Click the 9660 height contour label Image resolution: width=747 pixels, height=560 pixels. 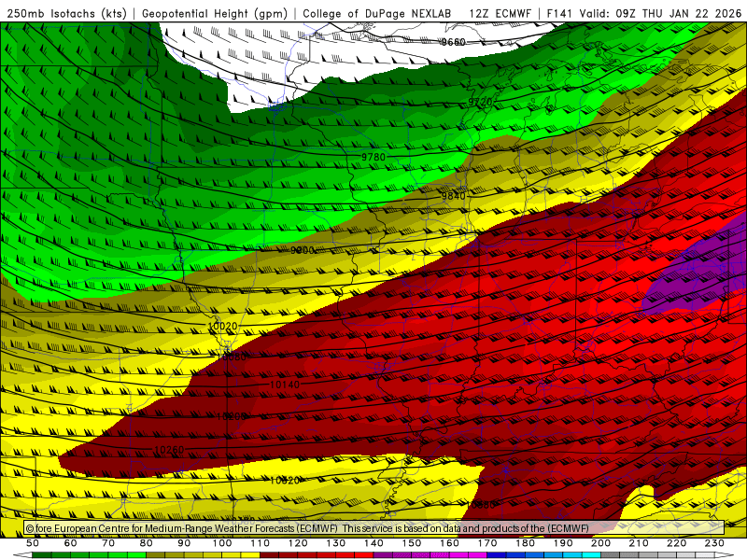453,42
